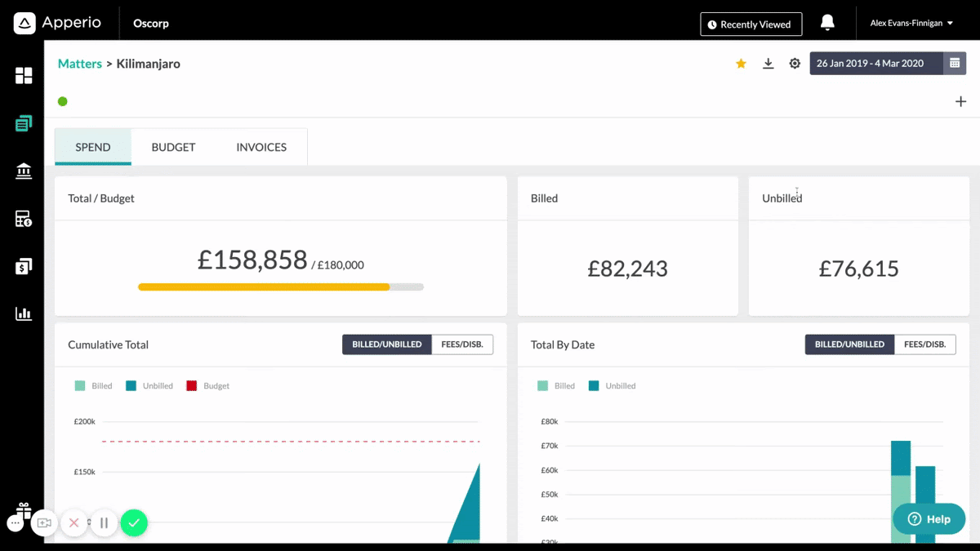Click the plus icon to add
Screen dimensions: 980x551
960,102
